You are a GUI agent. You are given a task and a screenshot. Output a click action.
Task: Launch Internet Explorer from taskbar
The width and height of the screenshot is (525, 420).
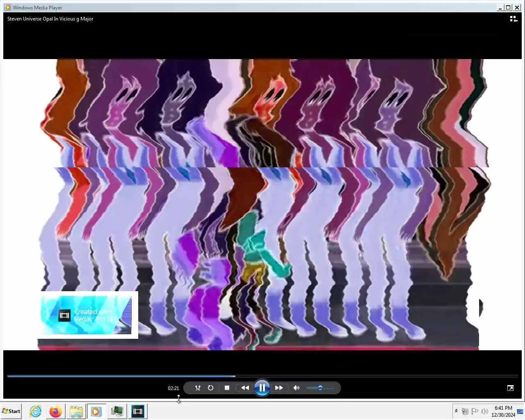tap(36, 411)
